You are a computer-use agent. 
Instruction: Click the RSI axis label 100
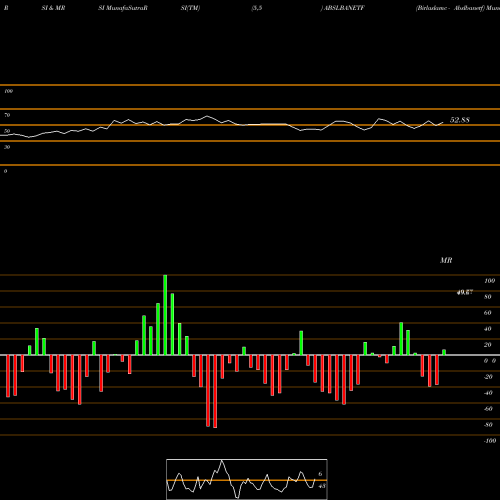pyautogui.click(x=9, y=91)
